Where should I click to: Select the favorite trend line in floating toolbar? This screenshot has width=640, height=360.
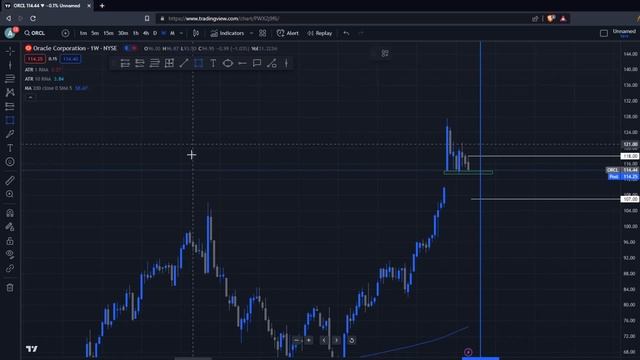tap(184, 63)
